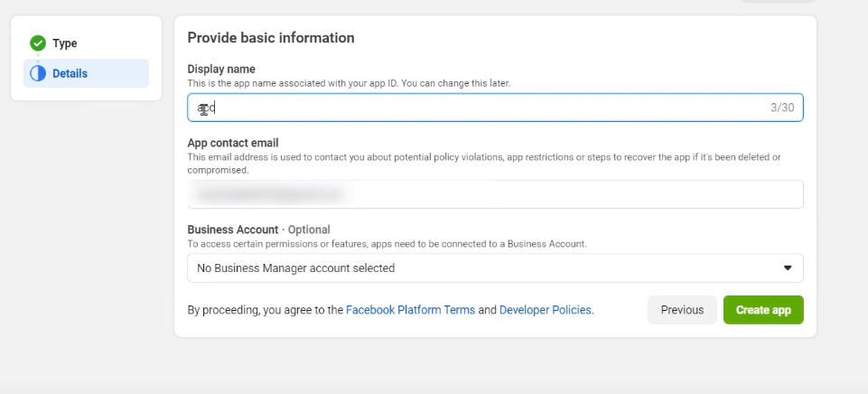
Task: Click the dropdown arrow for Business Account
Action: (788, 268)
